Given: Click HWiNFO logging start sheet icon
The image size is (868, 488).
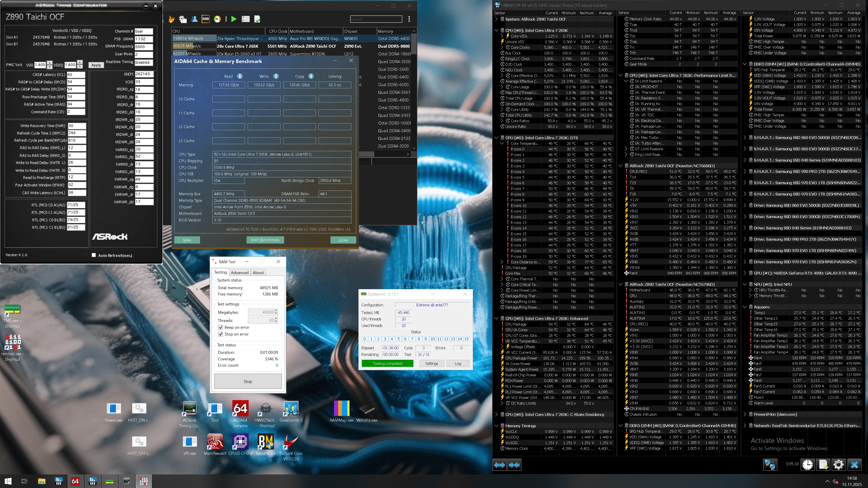Looking at the screenshot, I should [823, 465].
